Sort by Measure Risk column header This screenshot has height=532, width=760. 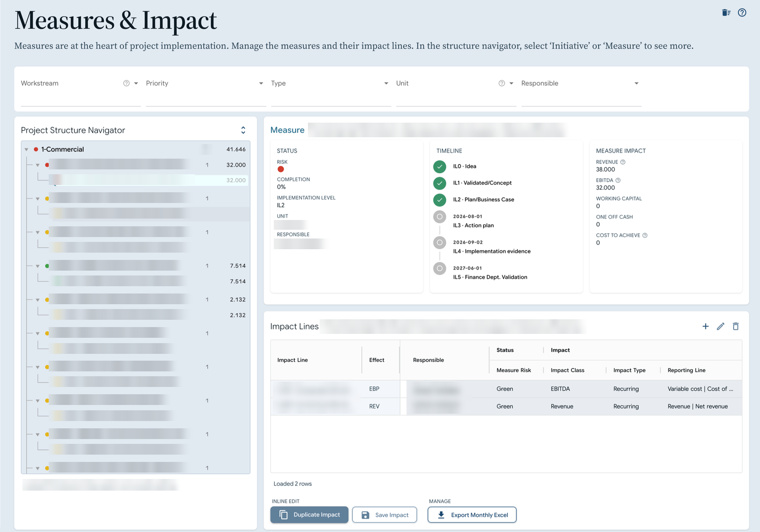[x=513, y=370]
